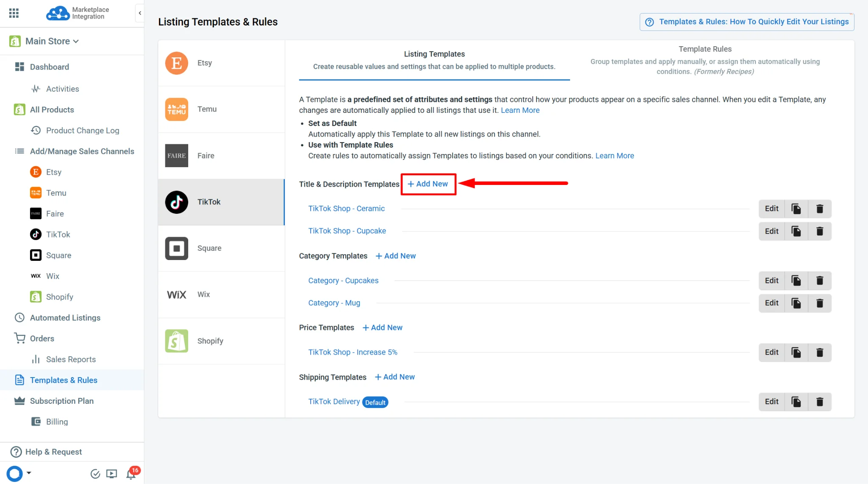Screen dimensions: 868x484
Task: Switch to the Template Rules tab
Action: 705,60
